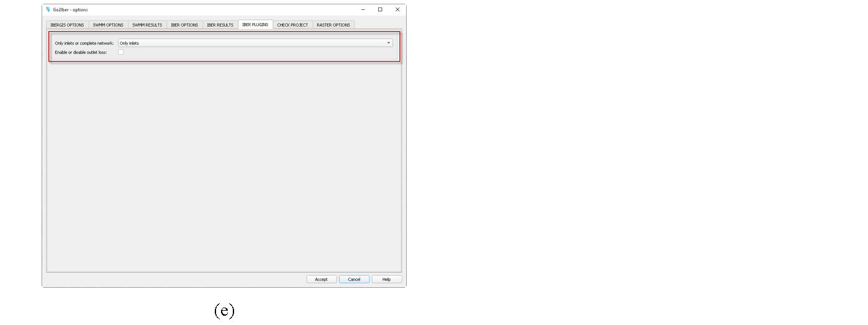Click the 'Go2Iber - options' title bar text

pos(71,9)
